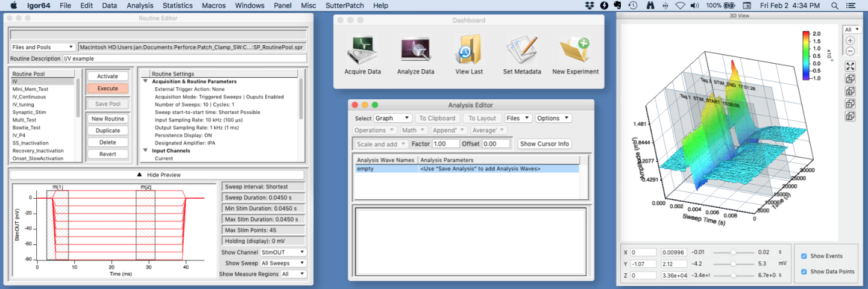Open the Macros menu

click(x=214, y=5)
